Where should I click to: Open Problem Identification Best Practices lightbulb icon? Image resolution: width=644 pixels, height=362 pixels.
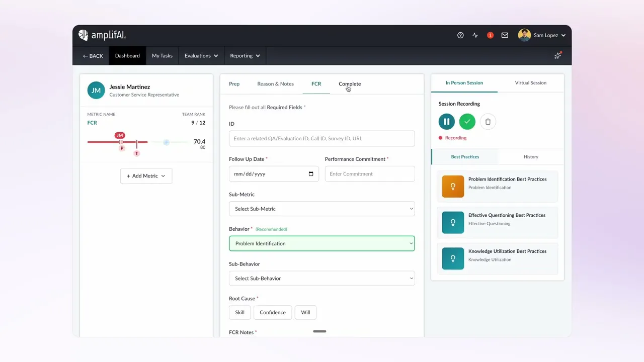click(x=453, y=187)
